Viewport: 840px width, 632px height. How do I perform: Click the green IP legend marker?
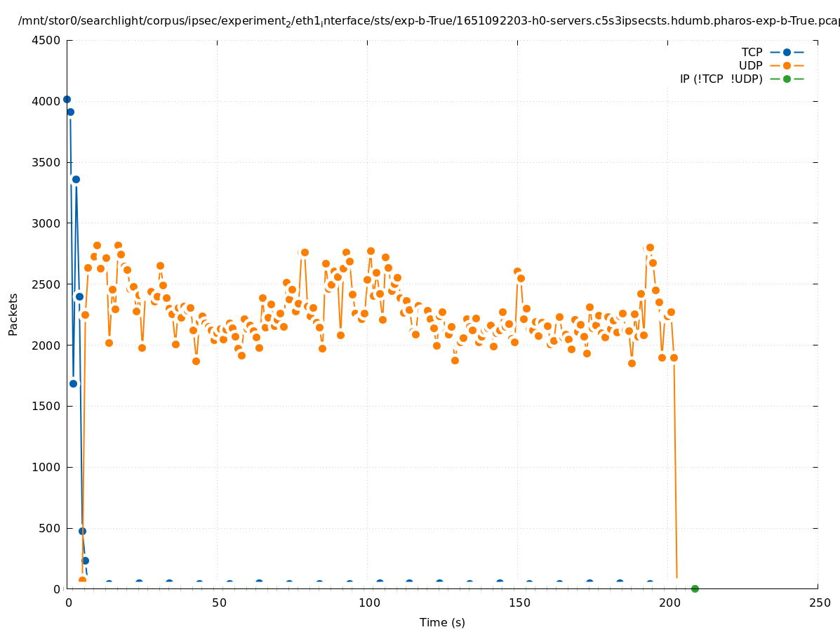pos(787,79)
